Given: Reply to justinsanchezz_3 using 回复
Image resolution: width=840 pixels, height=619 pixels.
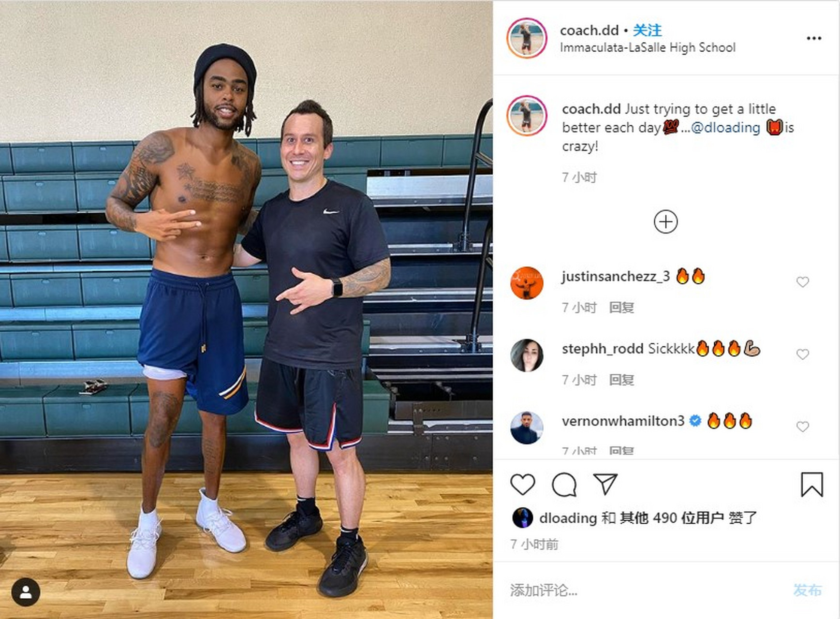Looking at the screenshot, I should (x=621, y=308).
